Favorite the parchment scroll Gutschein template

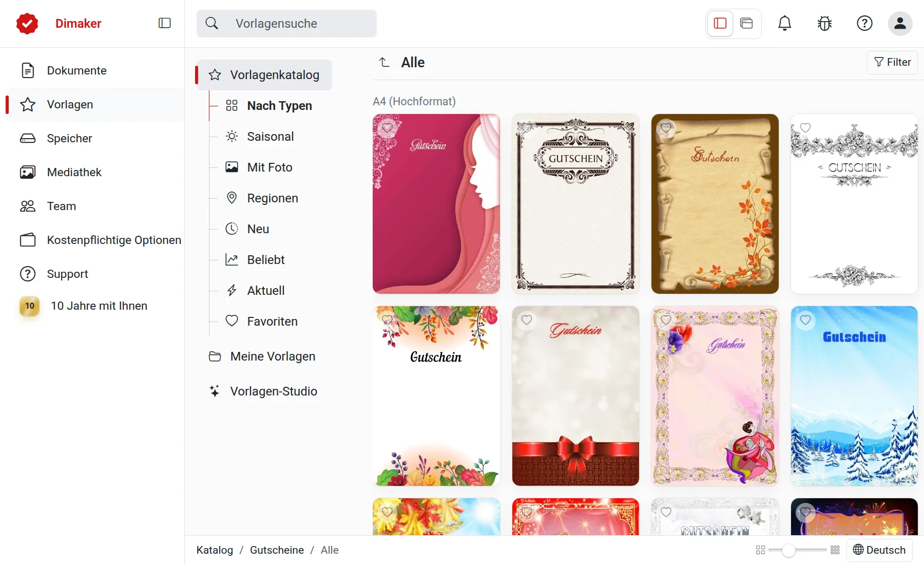[x=666, y=128]
